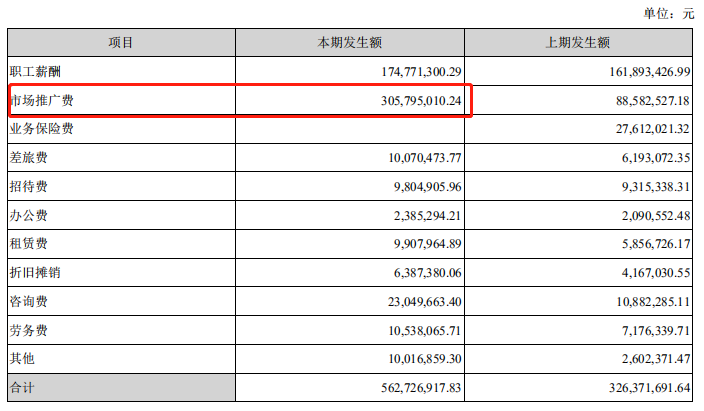
Task: Click the 项目 column header
Action: 121,43
